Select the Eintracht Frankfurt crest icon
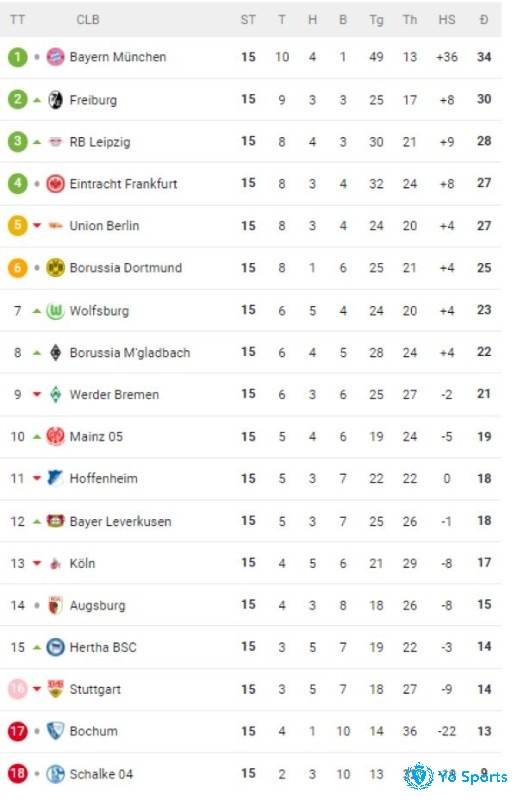 tap(55, 184)
